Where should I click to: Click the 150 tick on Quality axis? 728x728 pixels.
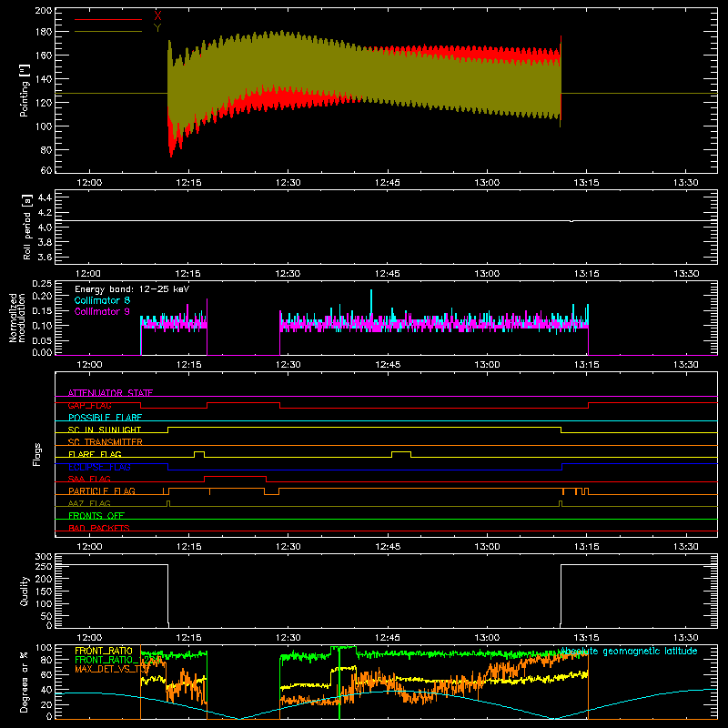[x=44, y=591]
